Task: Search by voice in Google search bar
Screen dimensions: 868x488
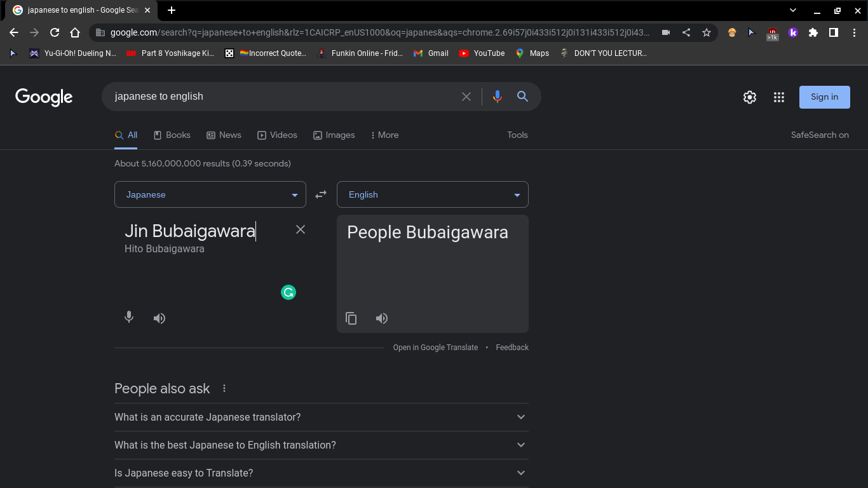Action: (497, 97)
